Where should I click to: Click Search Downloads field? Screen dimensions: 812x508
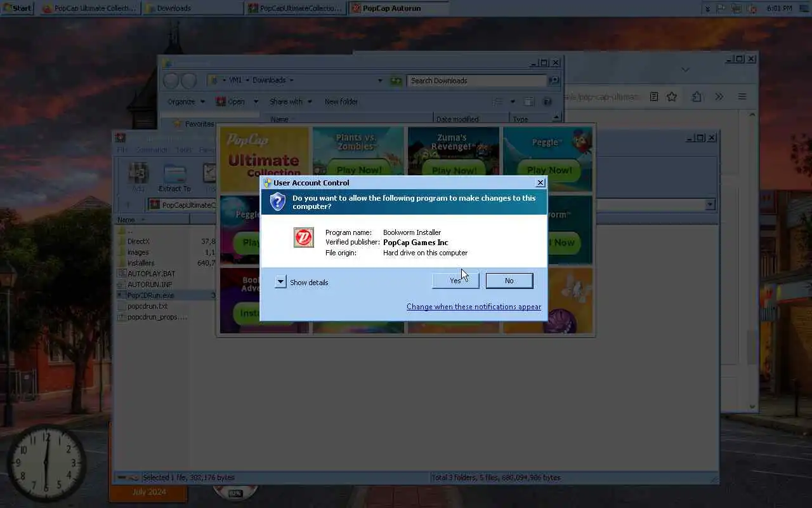[x=477, y=81]
